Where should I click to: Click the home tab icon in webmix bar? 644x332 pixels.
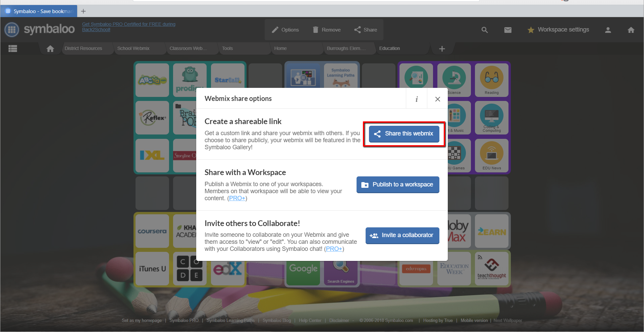(50, 49)
